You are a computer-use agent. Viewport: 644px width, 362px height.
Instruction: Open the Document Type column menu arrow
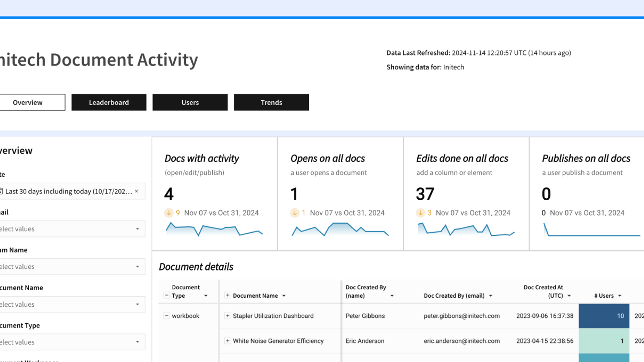click(x=206, y=296)
